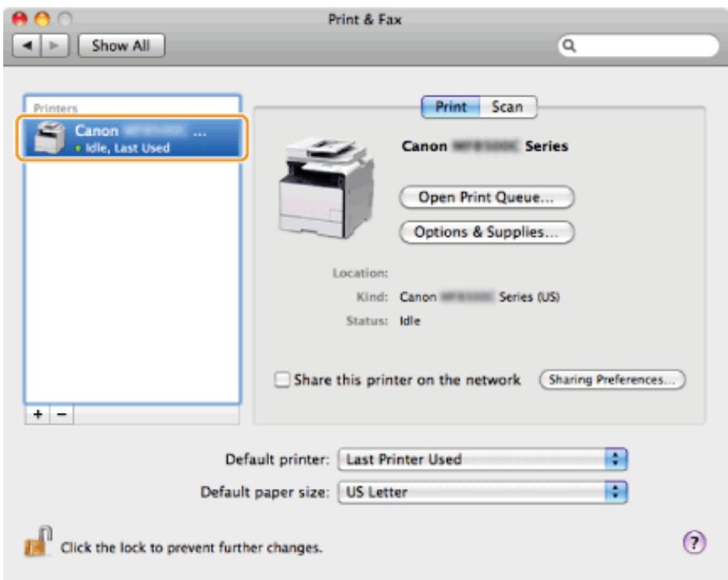Remove the printer with the minus button
Viewport: 728px width, 580px height.
pyautogui.click(x=62, y=414)
